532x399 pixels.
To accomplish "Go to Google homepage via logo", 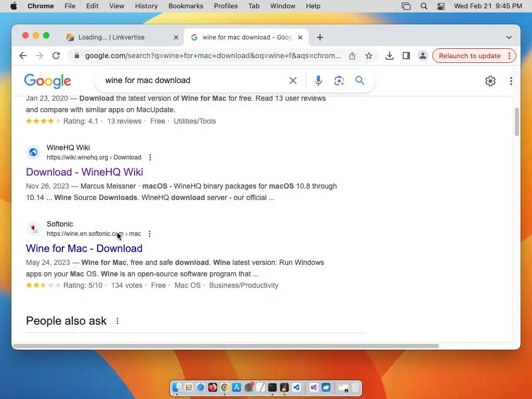I will [x=47, y=81].
